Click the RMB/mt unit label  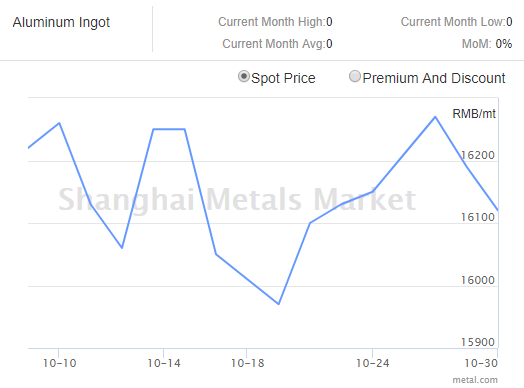click(474, 114)
